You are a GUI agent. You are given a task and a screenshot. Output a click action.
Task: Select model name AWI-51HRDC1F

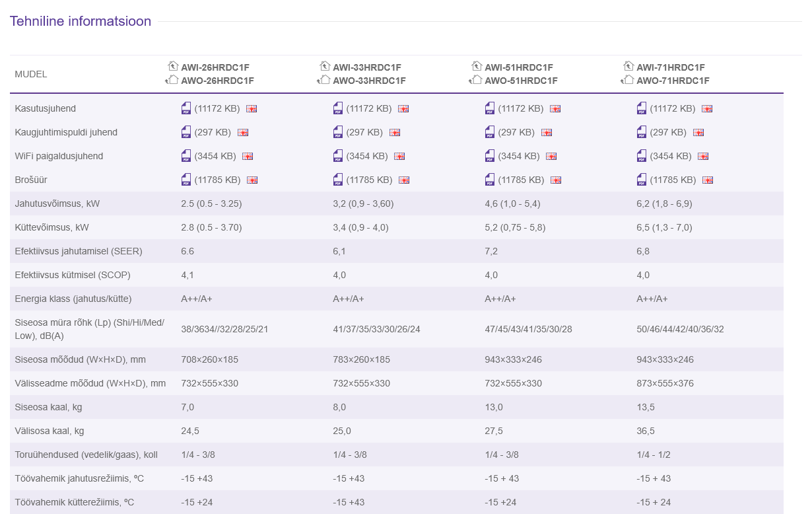pyautogui.click(x=519, y=67)
